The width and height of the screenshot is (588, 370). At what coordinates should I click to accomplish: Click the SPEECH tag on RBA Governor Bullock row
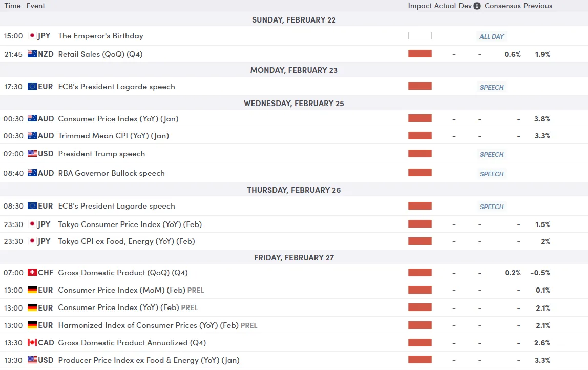492,174
